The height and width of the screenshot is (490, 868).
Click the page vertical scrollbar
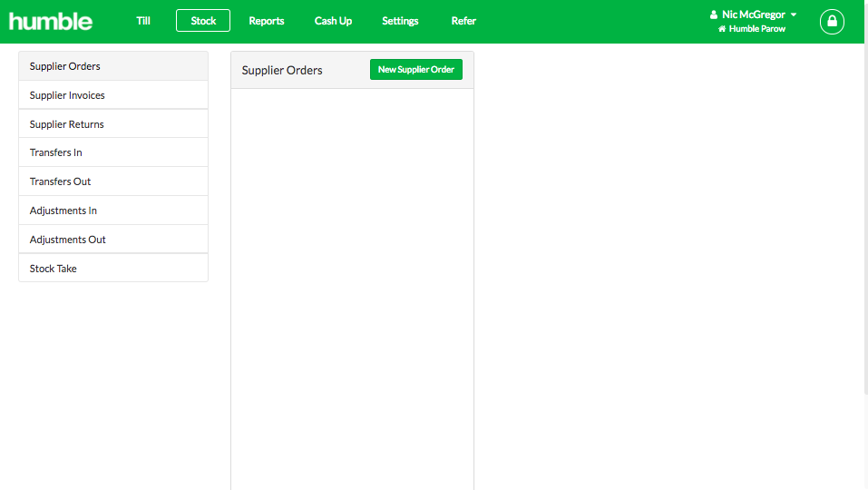pyautogui.click(x=866, y=198)
